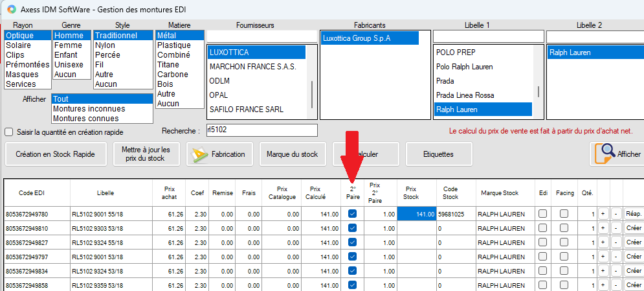Pick 'Titane' in the Matiere list
Viewport: 644px width, 291px height.
tap(170, 65)
